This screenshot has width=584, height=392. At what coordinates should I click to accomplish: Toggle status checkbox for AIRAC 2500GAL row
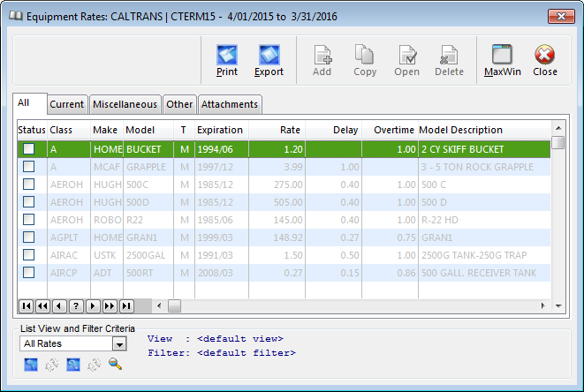[x=28, y=255]
